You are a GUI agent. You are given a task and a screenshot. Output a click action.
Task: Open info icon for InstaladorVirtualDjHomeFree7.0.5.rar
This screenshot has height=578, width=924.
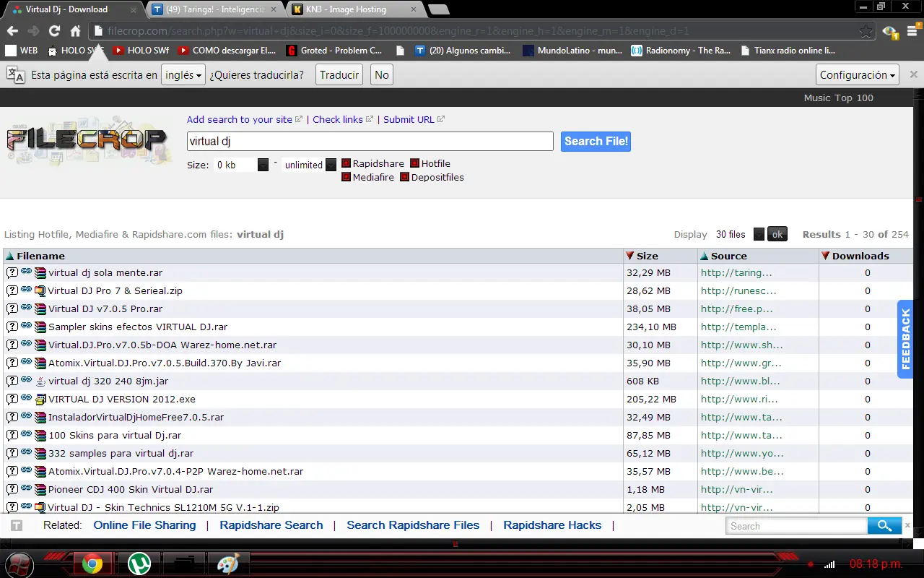pos(12,418)
